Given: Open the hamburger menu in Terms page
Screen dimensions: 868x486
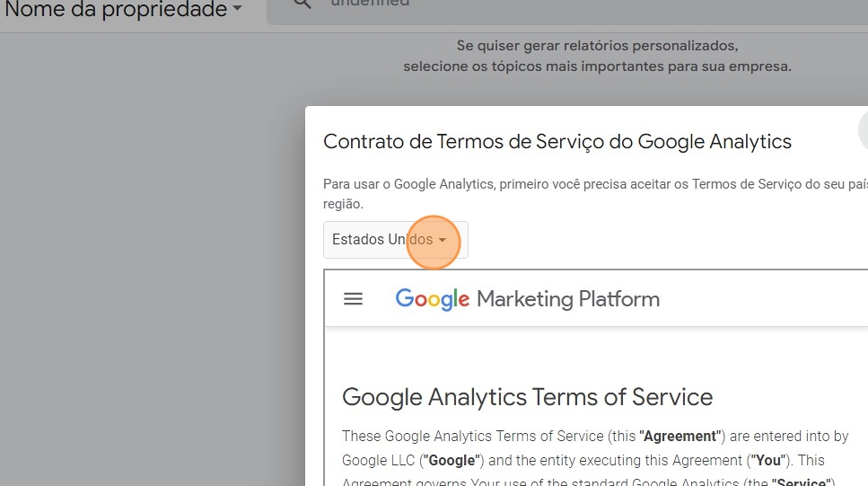Looking at the screenshot, I should [354, 299].
